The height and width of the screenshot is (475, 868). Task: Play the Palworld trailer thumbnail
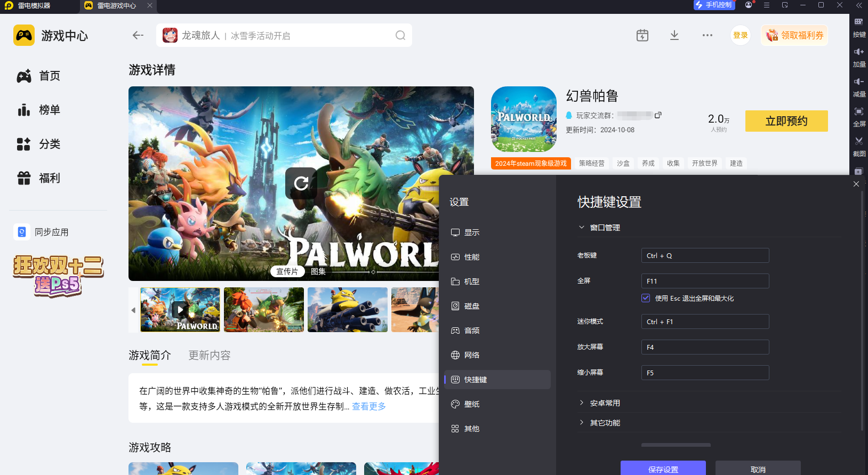coord(180,310)
